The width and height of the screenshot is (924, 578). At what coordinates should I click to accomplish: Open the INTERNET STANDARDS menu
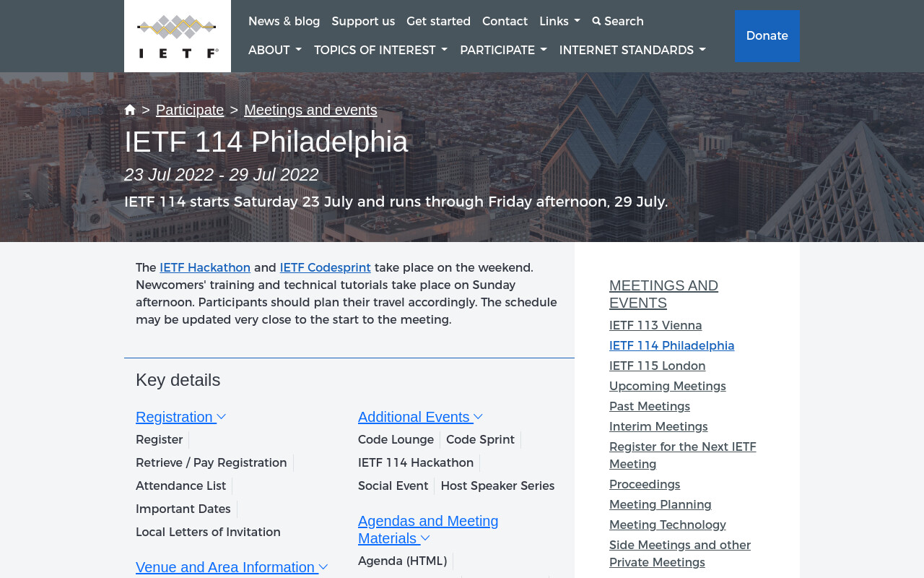(x=632, y=51)
